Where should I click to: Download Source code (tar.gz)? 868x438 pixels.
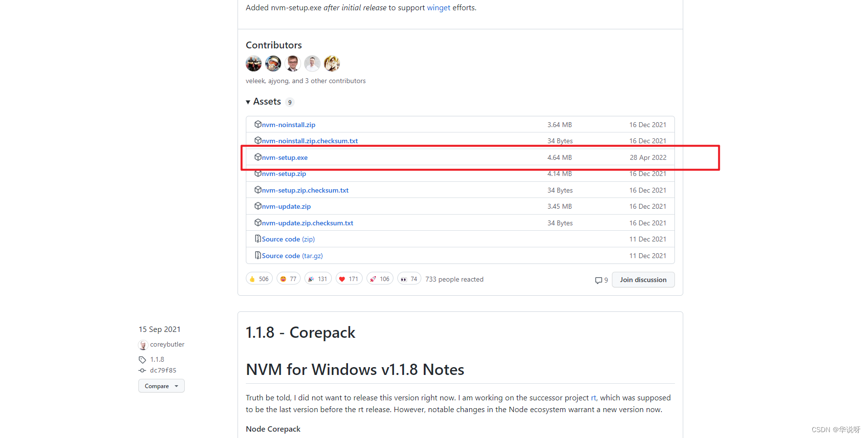[x=292, y=256]
